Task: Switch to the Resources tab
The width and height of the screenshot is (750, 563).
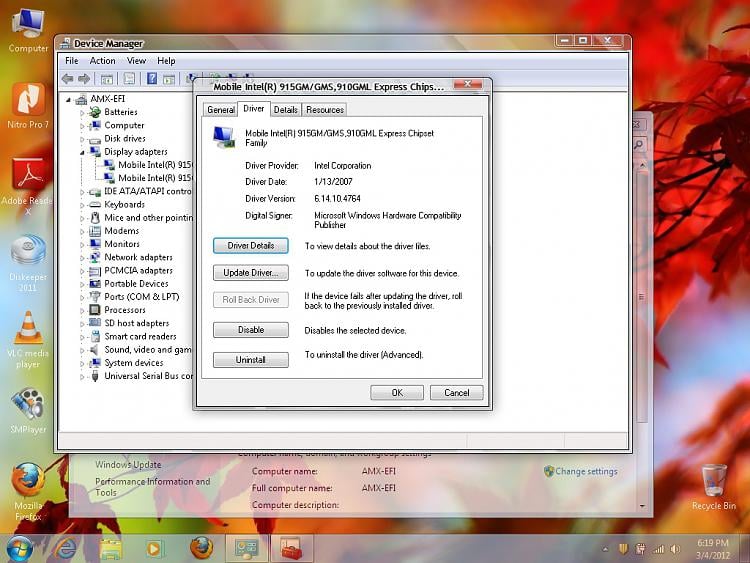Action: point(325,110)
